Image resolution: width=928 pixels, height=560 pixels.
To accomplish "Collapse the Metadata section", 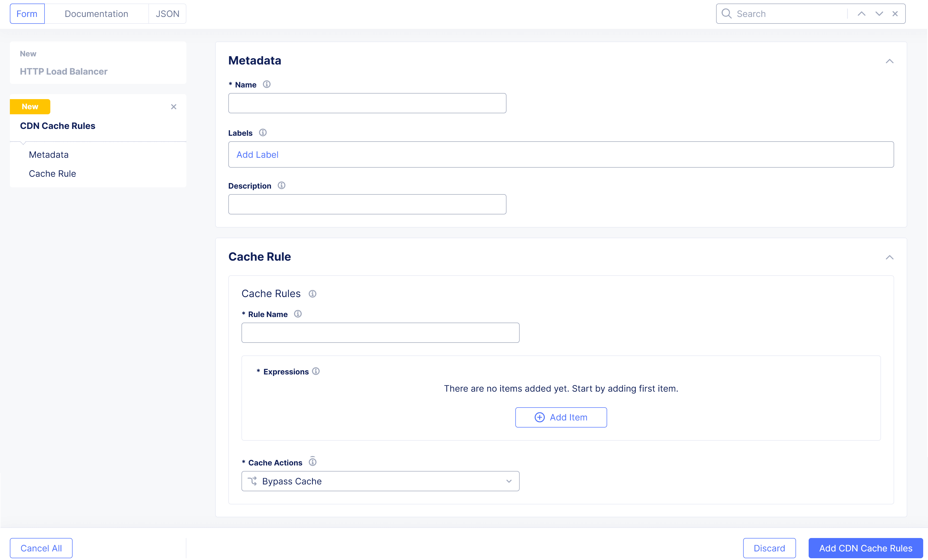I will click(x=890, y=61).
